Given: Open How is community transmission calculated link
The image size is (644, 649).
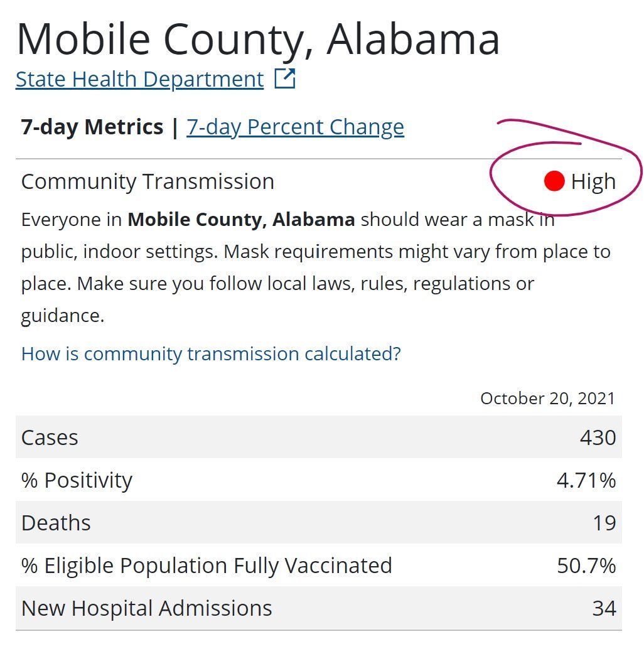Looking at the screenshot, I should (211, 354).
